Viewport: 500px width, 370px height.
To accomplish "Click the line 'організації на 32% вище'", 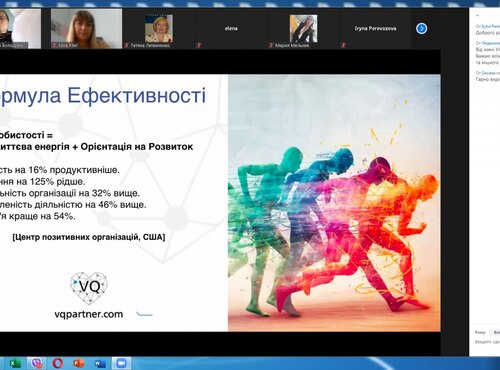I will 84,193.
